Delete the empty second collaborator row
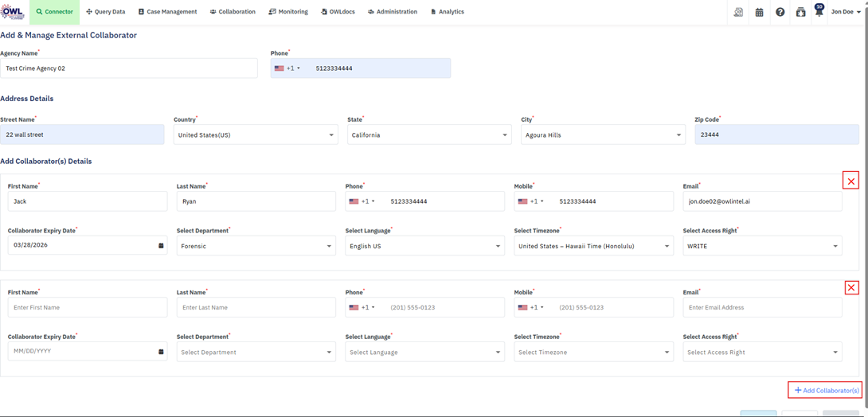The width and height of the screenshot is (868, 417). click(x=850, y=287)
